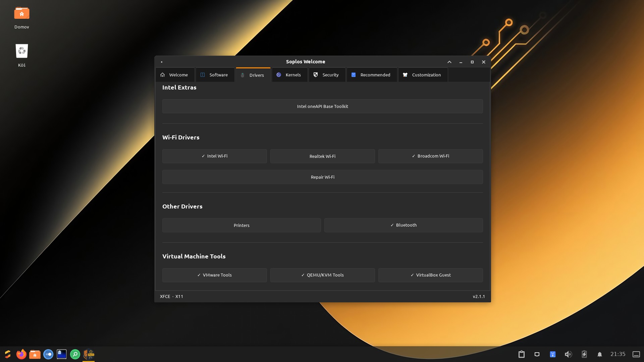644x362 pixels.
Task: Open the home folder file manager in taskbar
Action: 35,354
